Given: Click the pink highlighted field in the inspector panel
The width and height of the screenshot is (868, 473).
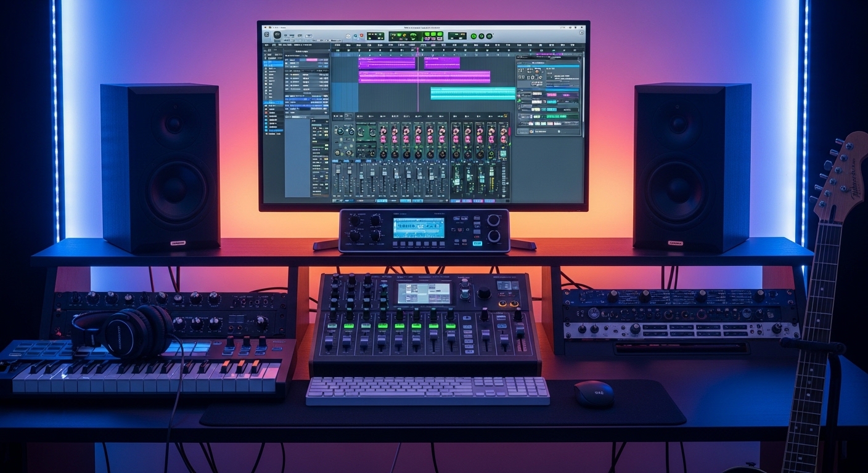Looking at the screenshot, I should pyautogui.click(x=311, y=60).
